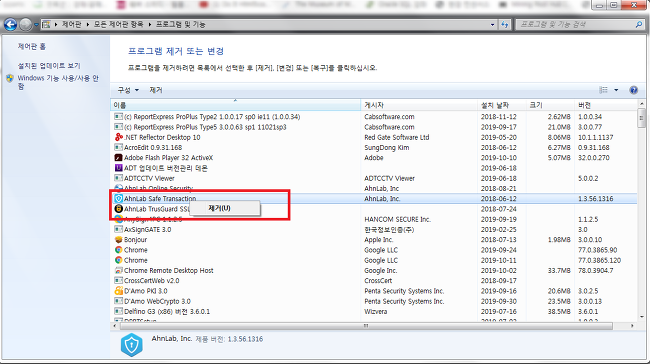Open the 구성 dropdown menu
650x364 pixels.
(128, 90)
